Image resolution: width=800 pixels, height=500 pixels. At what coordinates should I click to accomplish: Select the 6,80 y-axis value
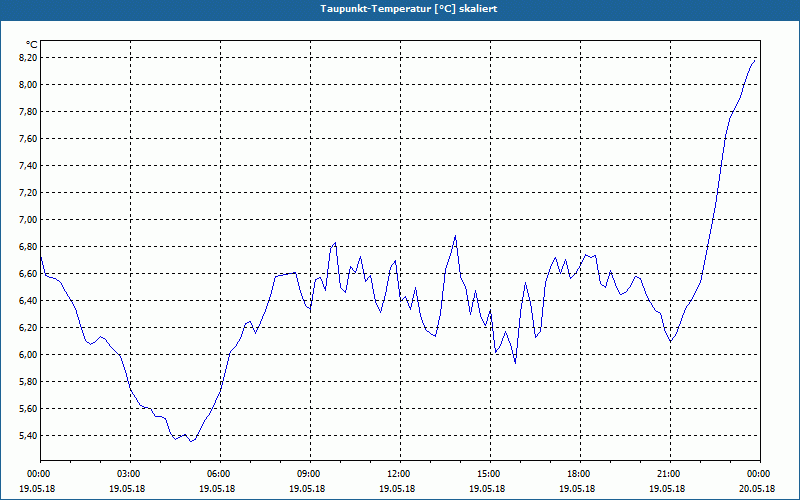[x=28, y=247]
